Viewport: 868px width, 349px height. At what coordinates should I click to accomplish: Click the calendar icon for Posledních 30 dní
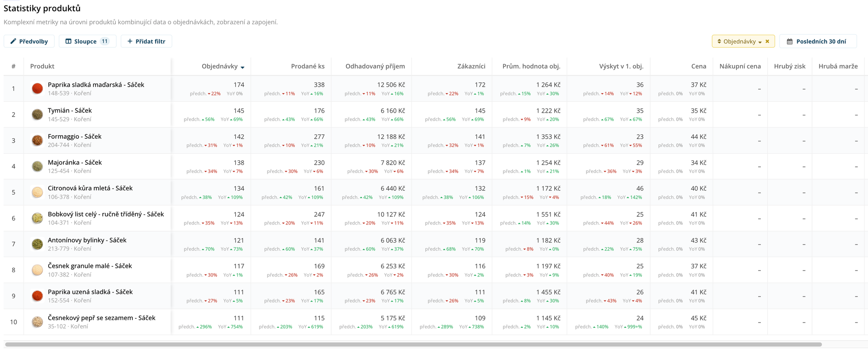[x=789, y=42]
